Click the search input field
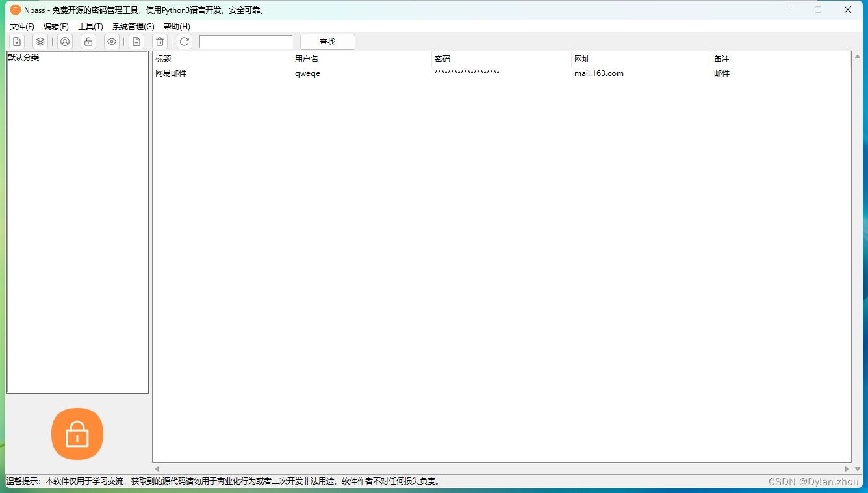 (246, 42)
